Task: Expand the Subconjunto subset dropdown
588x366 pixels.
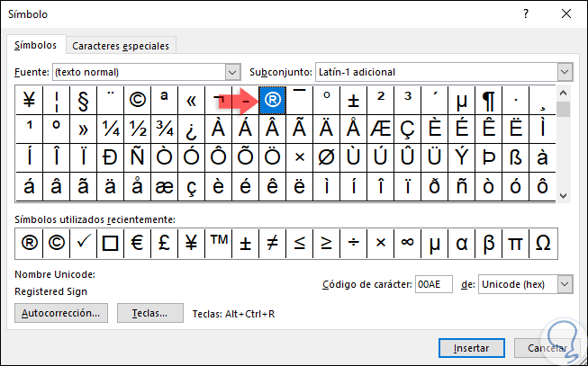Action: 565,72
